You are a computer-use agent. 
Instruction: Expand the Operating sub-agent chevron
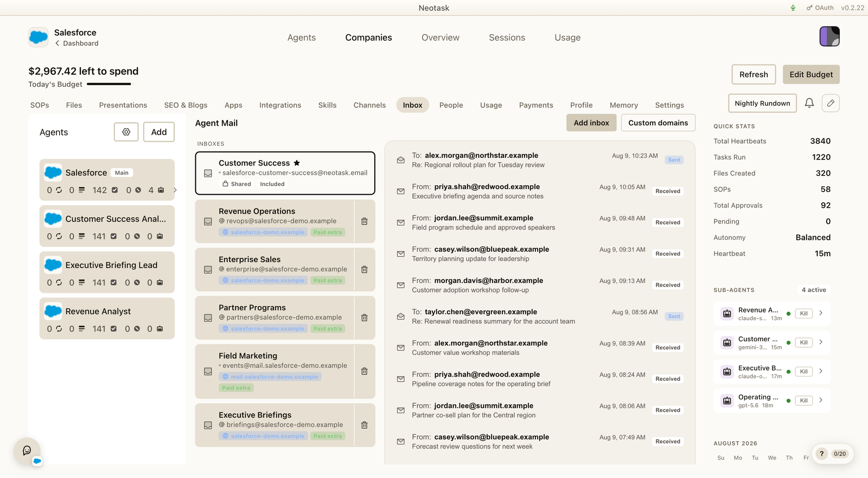pyautogui.click(x=821, y=400)
